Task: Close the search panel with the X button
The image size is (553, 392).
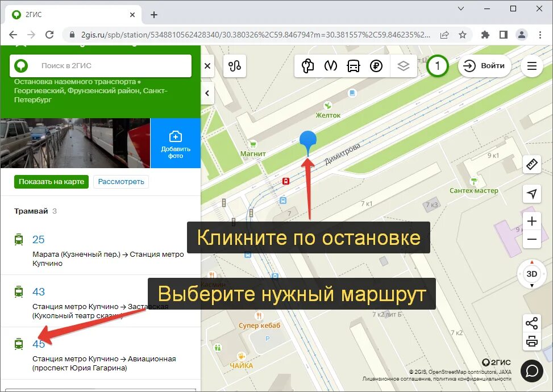Action: (x=207, y=65)
